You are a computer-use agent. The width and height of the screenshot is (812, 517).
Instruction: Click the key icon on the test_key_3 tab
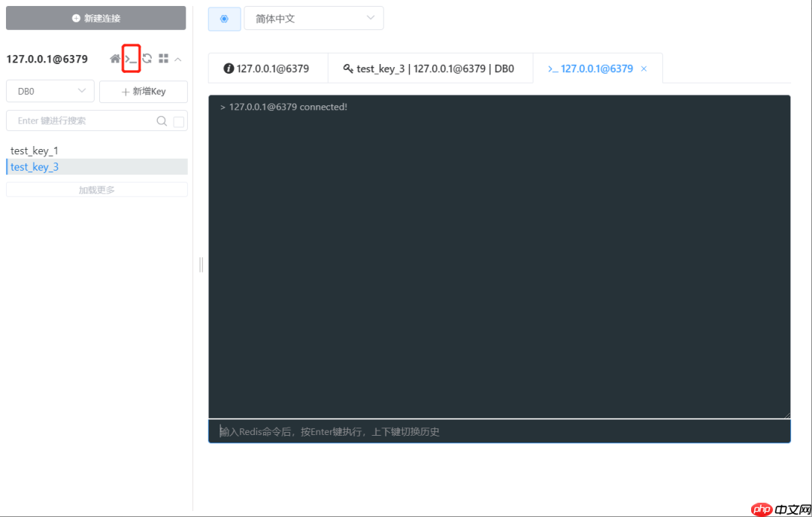(x=347, y=68)
